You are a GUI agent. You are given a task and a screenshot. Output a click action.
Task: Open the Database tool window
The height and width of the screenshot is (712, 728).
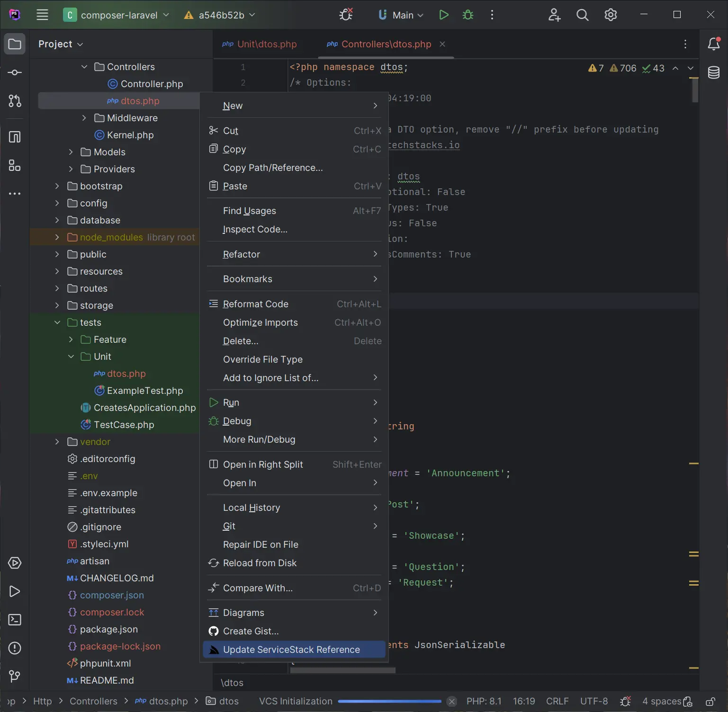tap(714, 72)
